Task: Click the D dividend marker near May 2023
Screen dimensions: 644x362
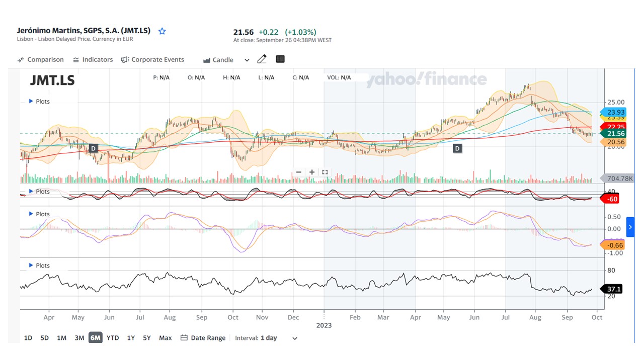Action: [x=457, y=148]
